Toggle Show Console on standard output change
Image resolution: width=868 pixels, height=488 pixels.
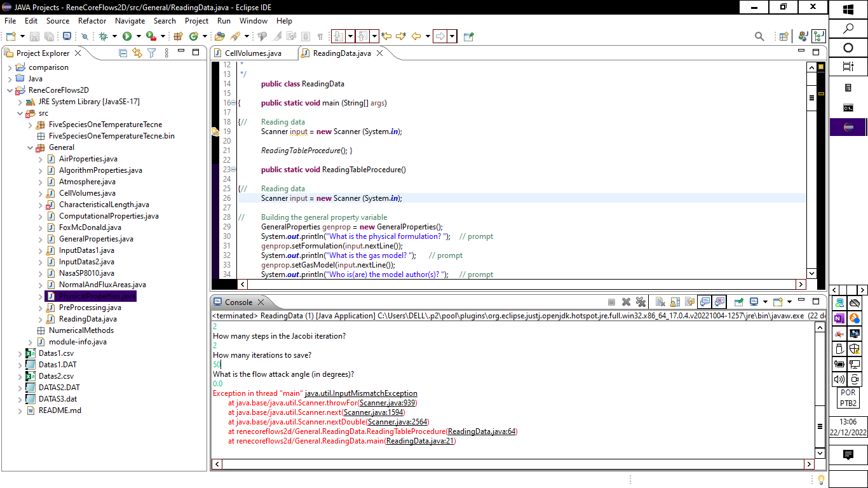pos(705,302)
